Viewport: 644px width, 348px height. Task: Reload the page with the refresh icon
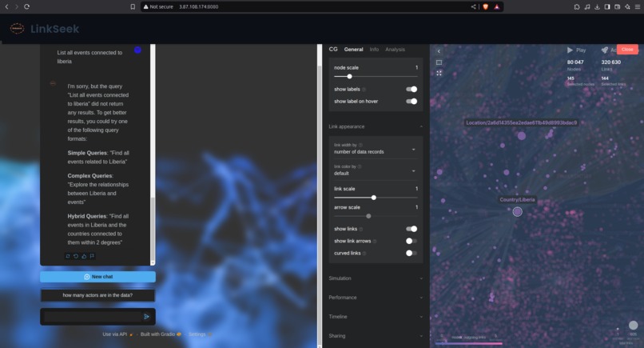[x=26, y=6]
